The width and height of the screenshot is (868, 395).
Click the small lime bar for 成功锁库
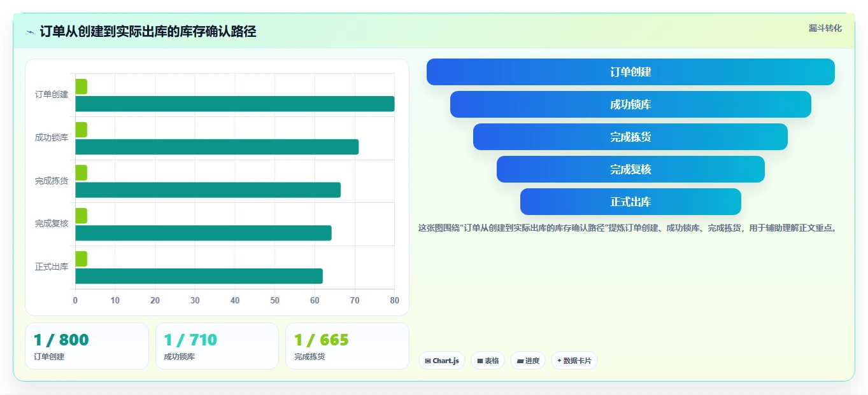tap(81, 130)
